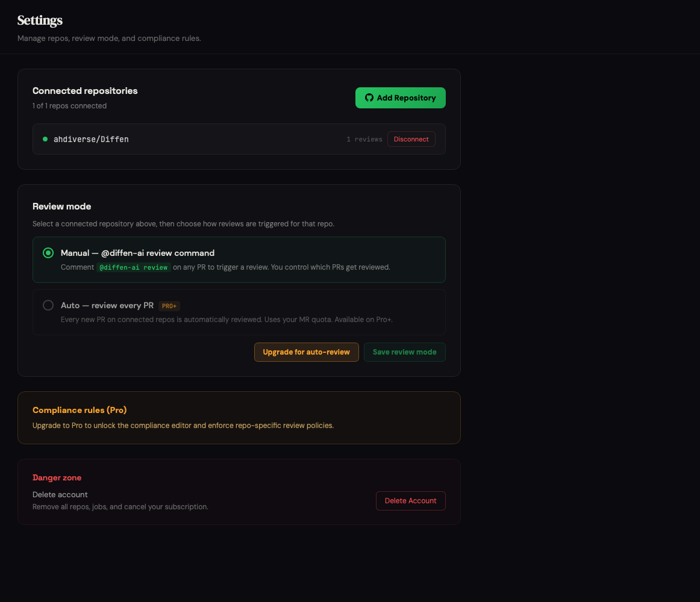700x602 pixels.
Task: Select the repository name ahdiverse/Diffen
Action: click(x=91, y=139)
